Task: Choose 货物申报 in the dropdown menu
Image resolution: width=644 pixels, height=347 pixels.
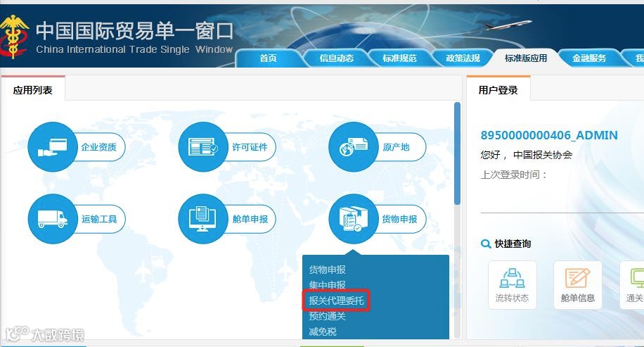Action: tap(328, 270)
